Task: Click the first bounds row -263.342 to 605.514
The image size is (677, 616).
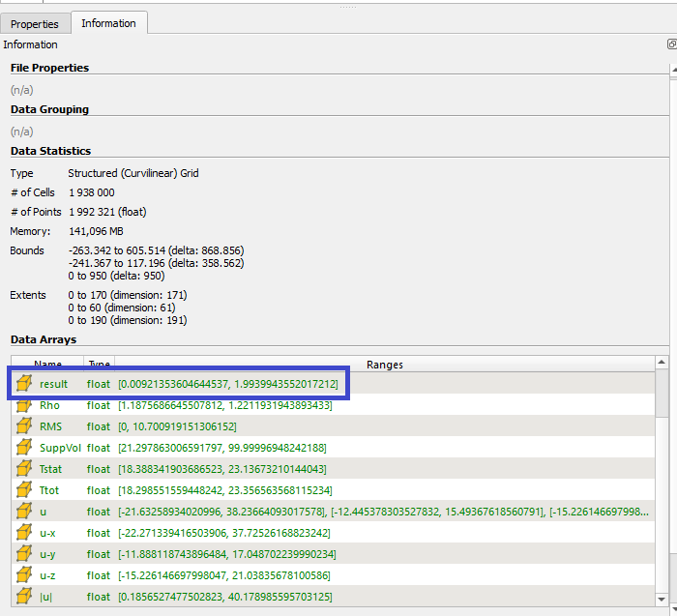Action: [x=156, y=250]
